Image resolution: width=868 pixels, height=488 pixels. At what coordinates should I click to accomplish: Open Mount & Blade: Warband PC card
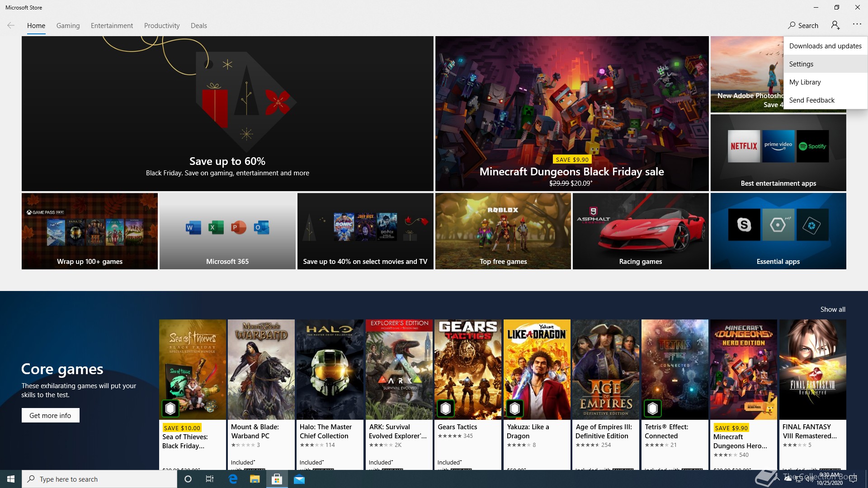coord(261,394)
